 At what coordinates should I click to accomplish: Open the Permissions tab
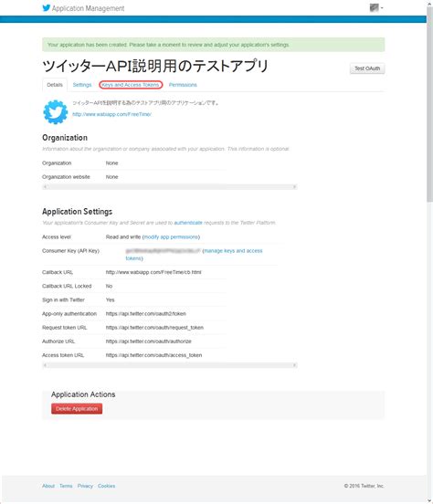[x=183, y=85]
